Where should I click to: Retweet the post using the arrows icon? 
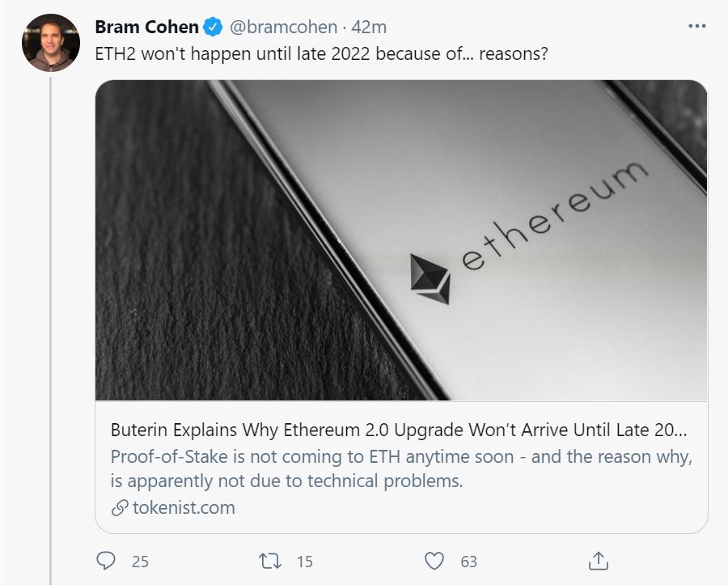pos(269,560)
